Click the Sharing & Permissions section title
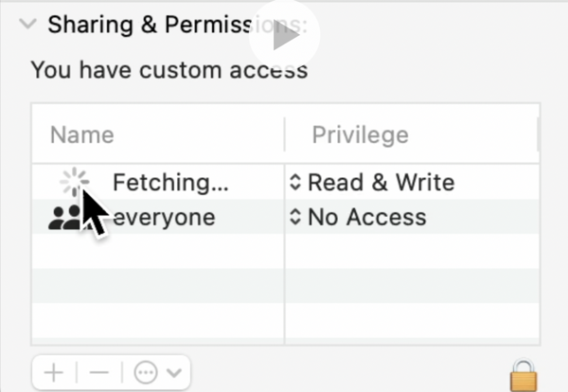 tap(142, 25)
